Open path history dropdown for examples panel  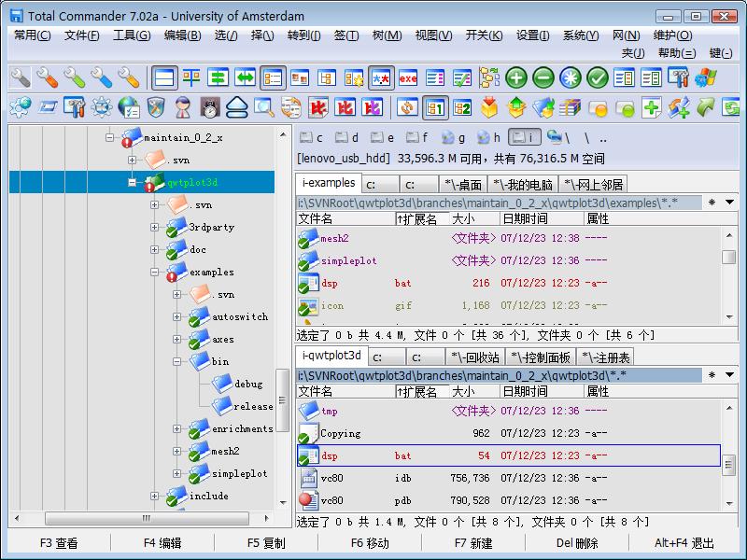[x=729, y=203]
